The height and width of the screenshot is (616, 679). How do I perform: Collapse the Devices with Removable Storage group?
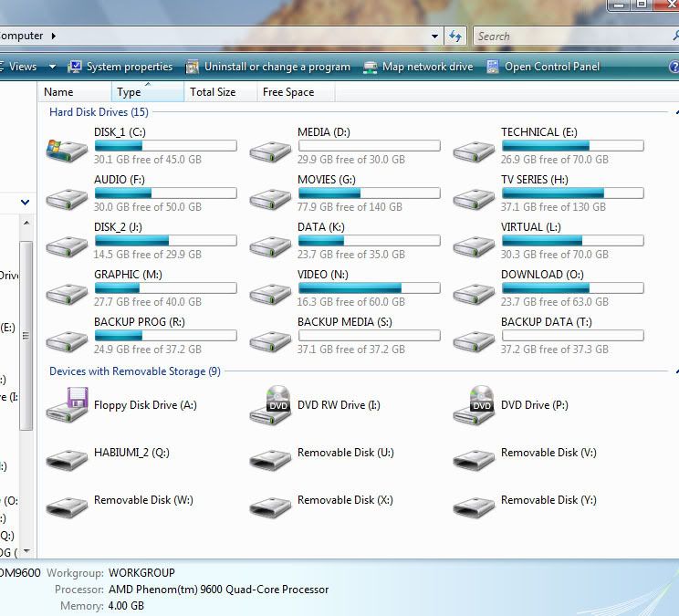(674, 371)
